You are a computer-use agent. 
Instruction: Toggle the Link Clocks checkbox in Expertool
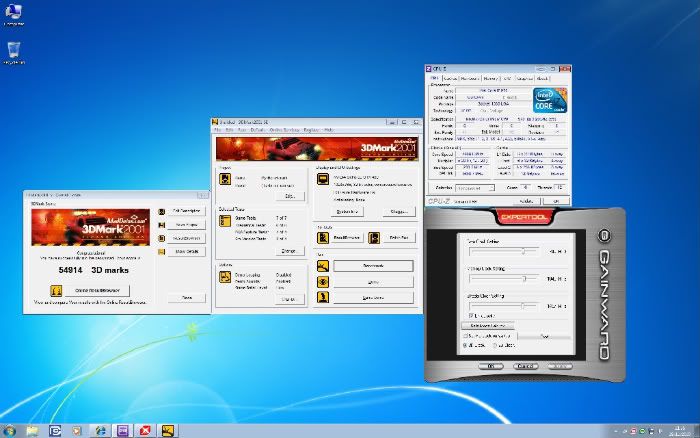coord(471,315)
